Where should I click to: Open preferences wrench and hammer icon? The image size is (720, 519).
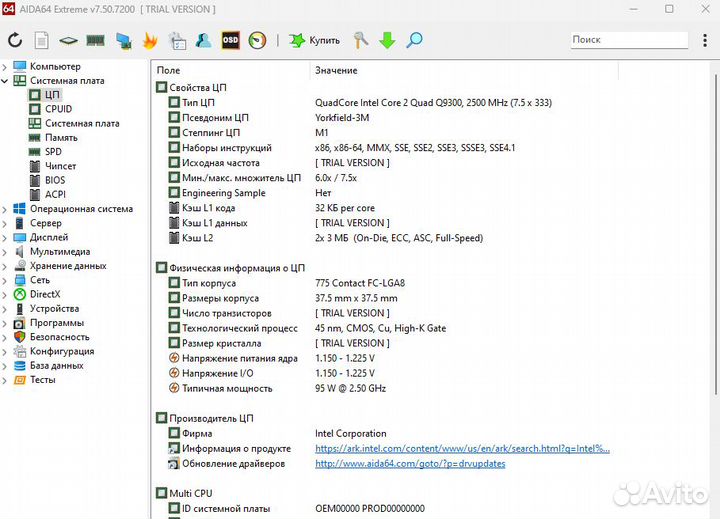(x=361, y=40)
